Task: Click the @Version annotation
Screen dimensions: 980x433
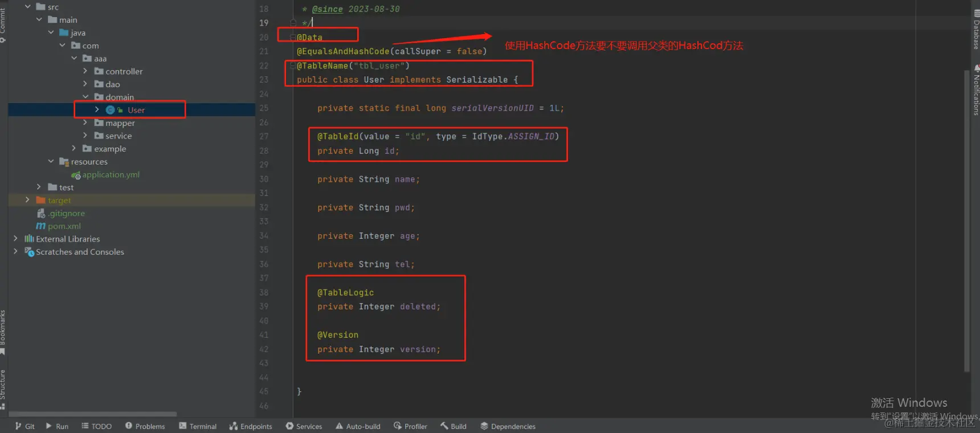Action: click(338, 335)
